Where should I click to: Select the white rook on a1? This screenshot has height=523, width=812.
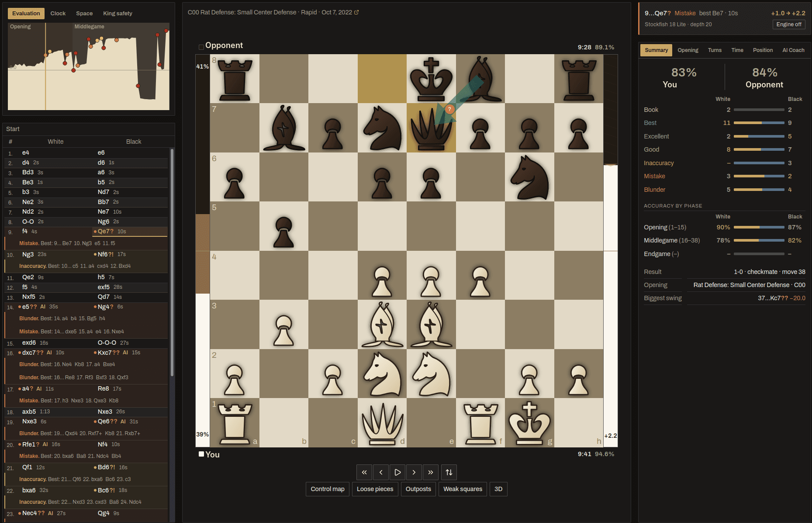[x=235, y=423]
